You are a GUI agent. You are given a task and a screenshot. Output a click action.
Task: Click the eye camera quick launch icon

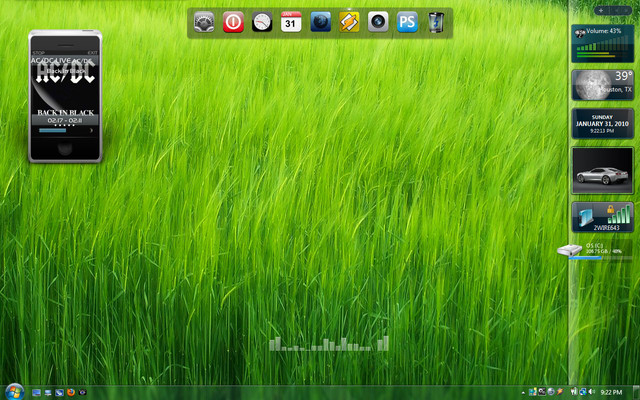point(82,393)
